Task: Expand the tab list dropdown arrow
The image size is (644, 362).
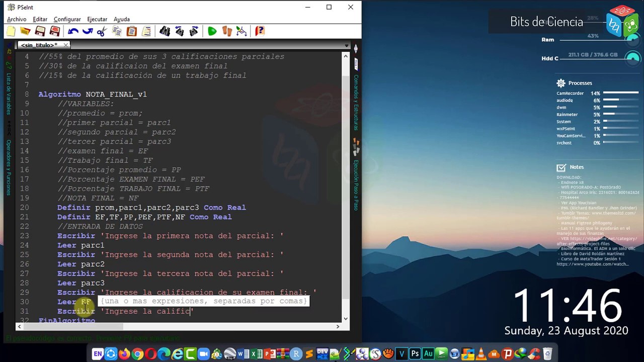Action: tap(346, 45)
